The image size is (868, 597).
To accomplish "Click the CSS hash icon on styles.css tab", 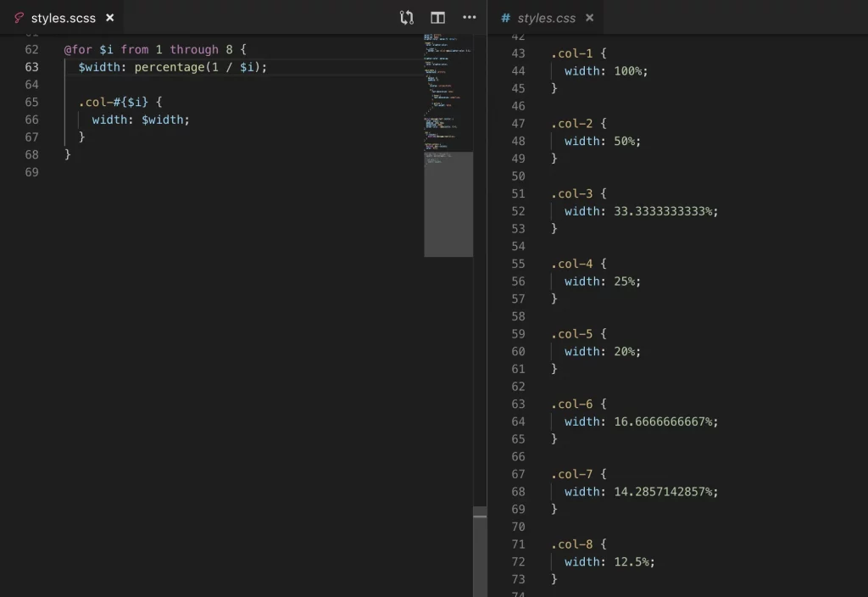I will [x=505, y=18].
